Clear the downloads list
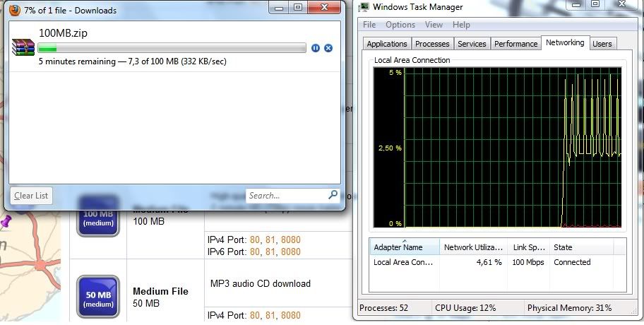The width and height of the screenshot is (644, 325). tap(31, 196)
